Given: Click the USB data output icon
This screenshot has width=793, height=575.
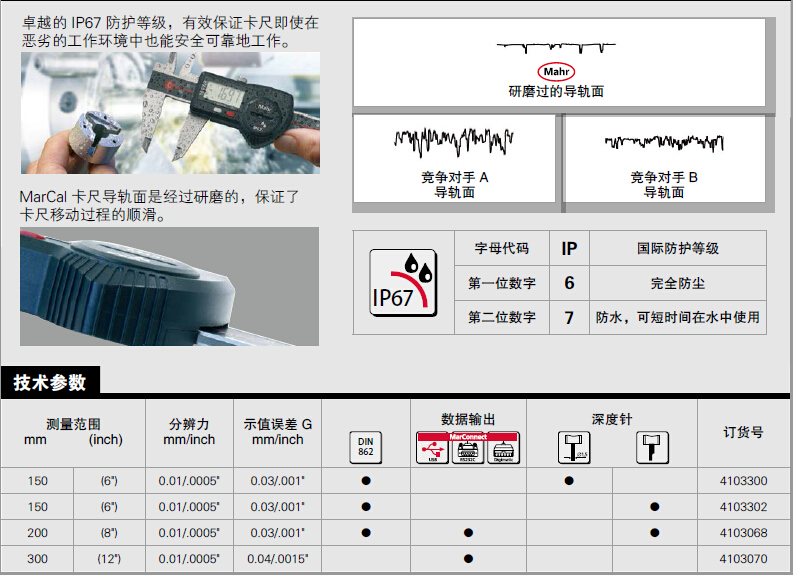Looking at the screenshot, I should tap(431, 449).
